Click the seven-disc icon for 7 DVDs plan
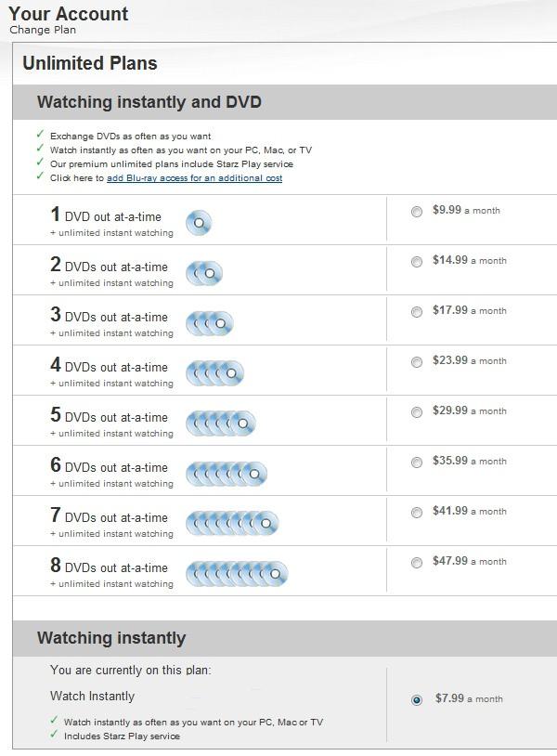The height and width of the screenshot is (756, 557). (x=232, y=524)
